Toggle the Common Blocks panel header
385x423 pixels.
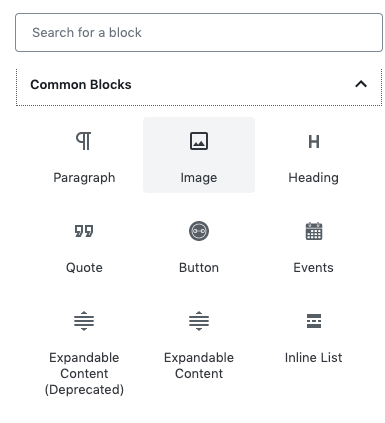pyautogui.click(x=199, y=87)
